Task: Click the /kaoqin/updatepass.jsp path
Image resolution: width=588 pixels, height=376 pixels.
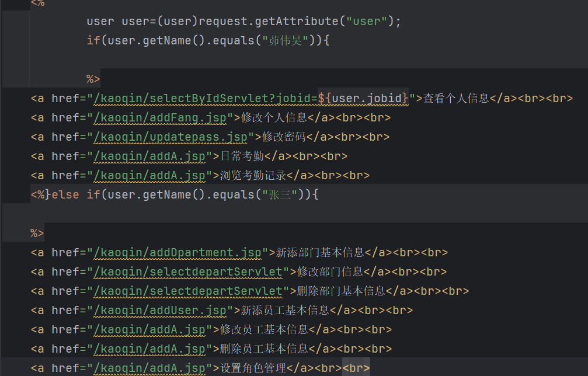Action: point(171,137)
